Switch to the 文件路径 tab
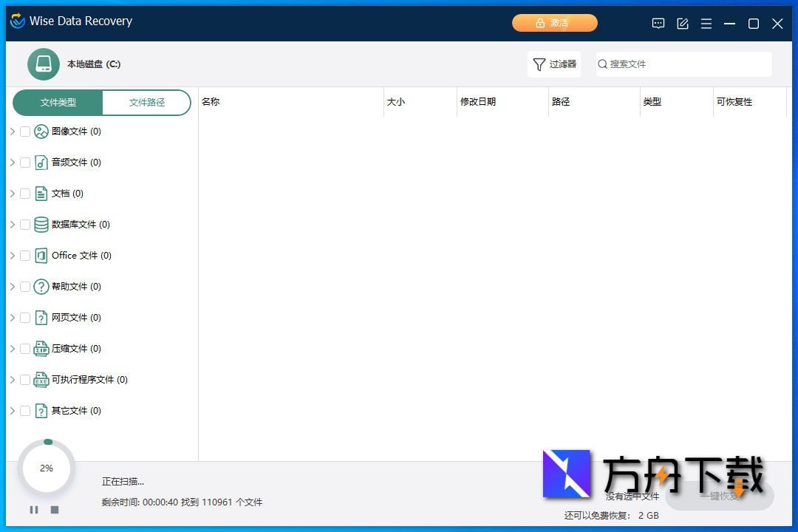The image size is (798, 532). click(146, 103)
